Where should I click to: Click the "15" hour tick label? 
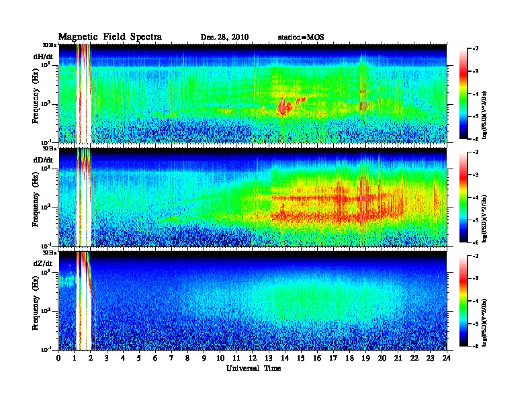tap(302, 358)
